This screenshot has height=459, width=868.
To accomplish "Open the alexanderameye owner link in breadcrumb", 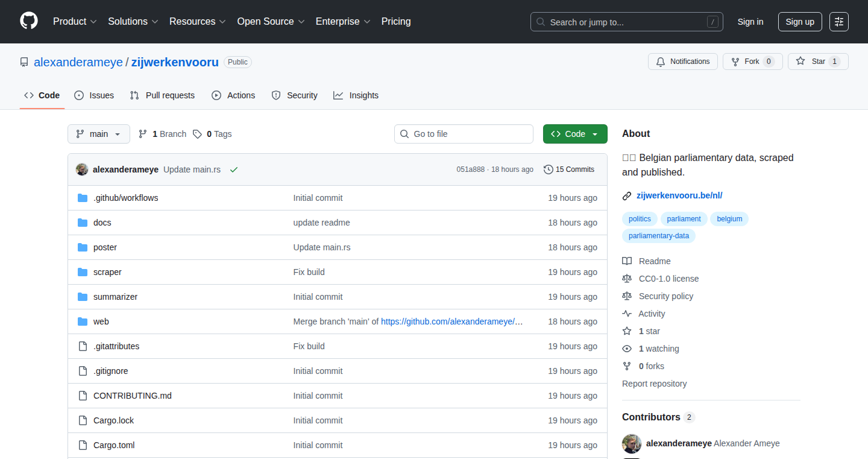I will [x=78, y=62].
